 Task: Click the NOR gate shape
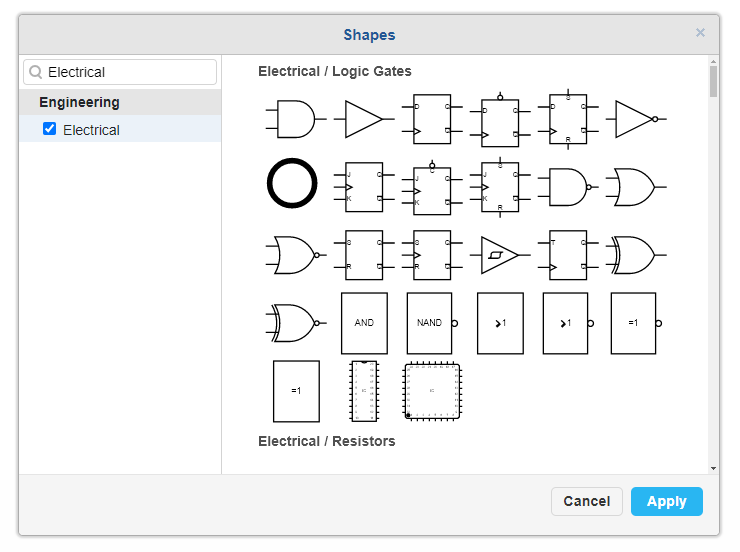tap(294, 255)
